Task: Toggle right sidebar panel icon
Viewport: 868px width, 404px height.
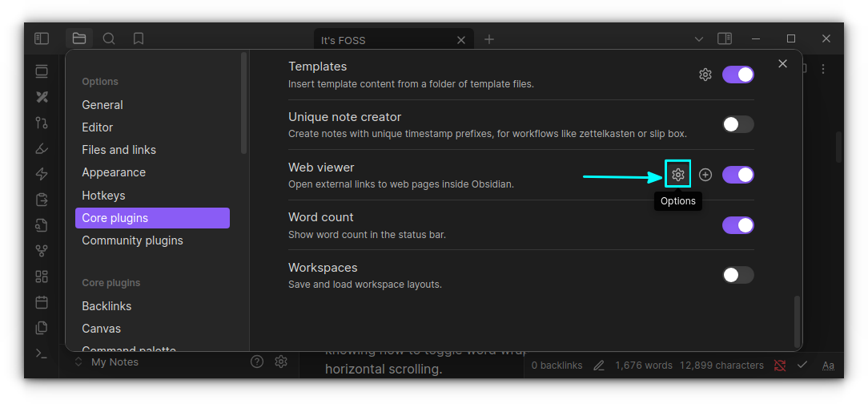Action: 725,38
